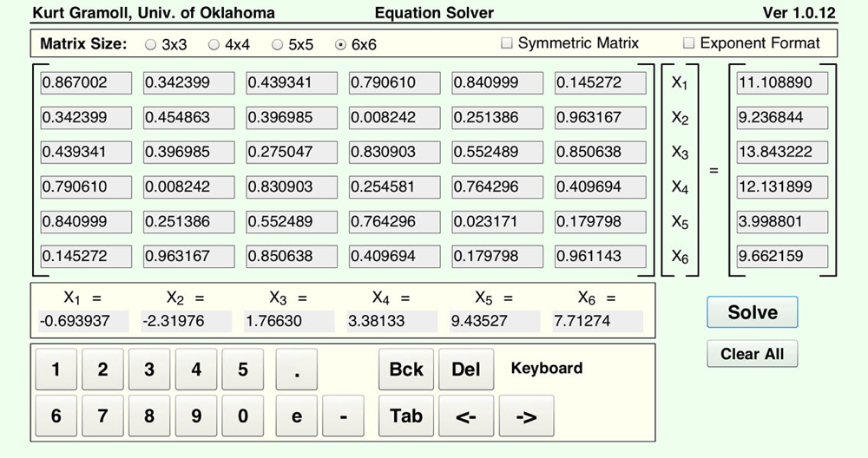Select matrix cell containing 0.867002
Image resolution: width=868 pixels, height=458 pixels.
tap(86, 83)
